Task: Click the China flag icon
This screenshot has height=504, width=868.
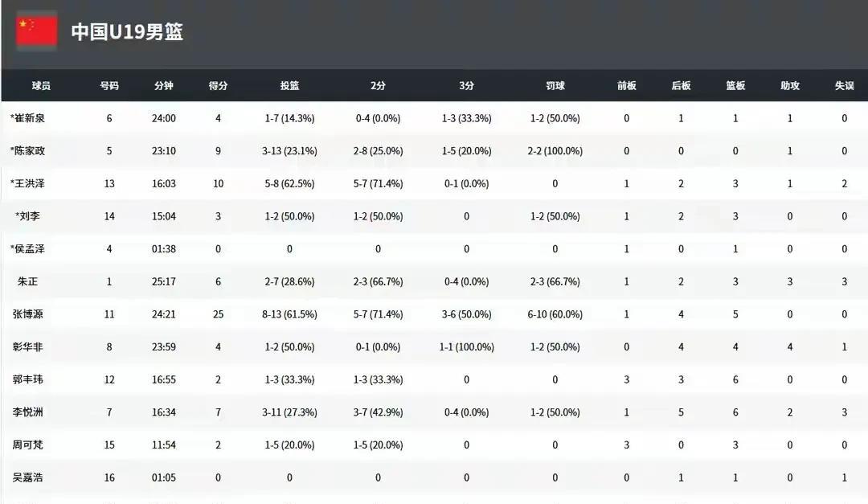Action: (x=36, y=31)
